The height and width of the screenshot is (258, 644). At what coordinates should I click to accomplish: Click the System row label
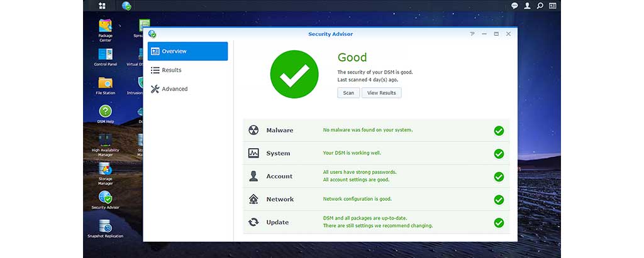click(278, 153)
